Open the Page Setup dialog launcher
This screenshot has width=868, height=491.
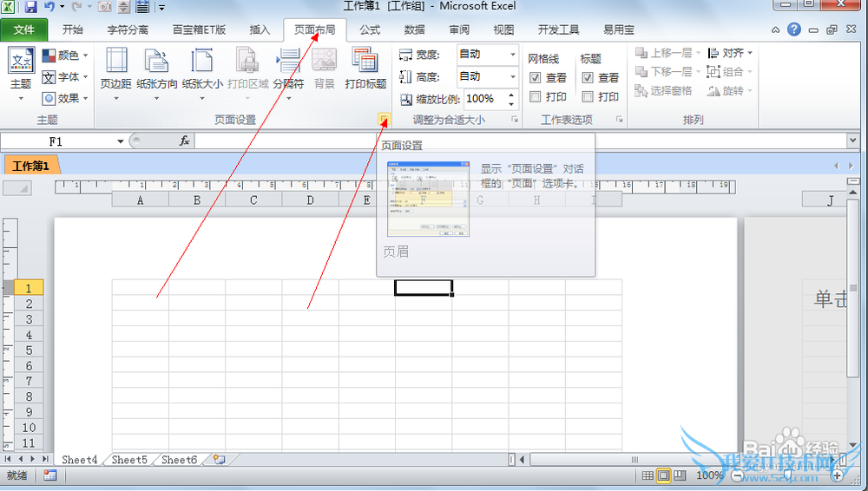(x=384, y=119)
